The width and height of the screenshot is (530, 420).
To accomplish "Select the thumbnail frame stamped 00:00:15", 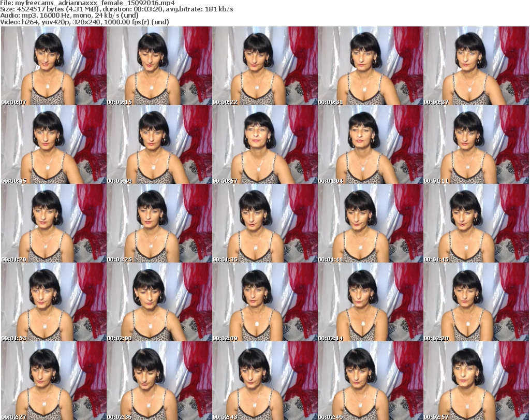I will pyautogui.click(x=159, y=66).
